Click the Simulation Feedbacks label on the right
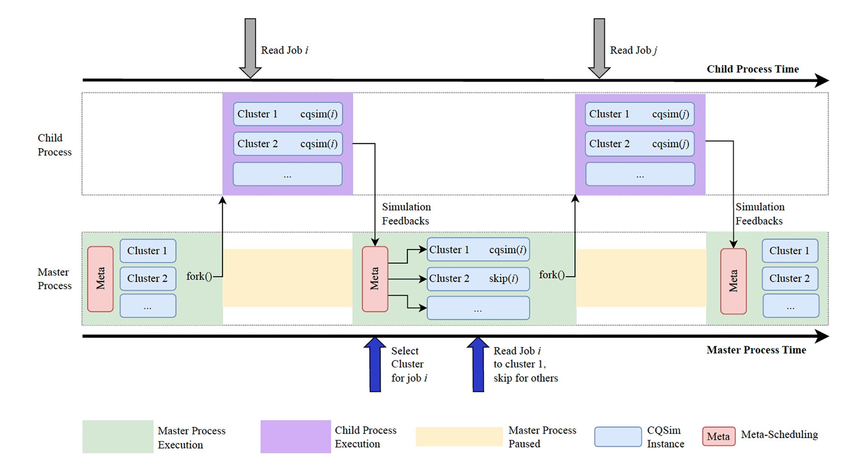868x474 pixels. [760, 214]
